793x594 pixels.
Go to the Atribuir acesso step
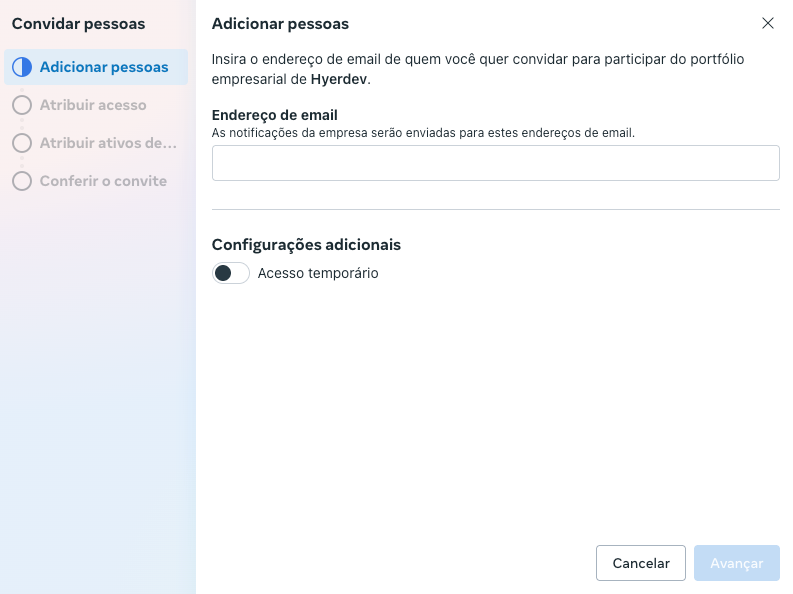pos(93,105)
